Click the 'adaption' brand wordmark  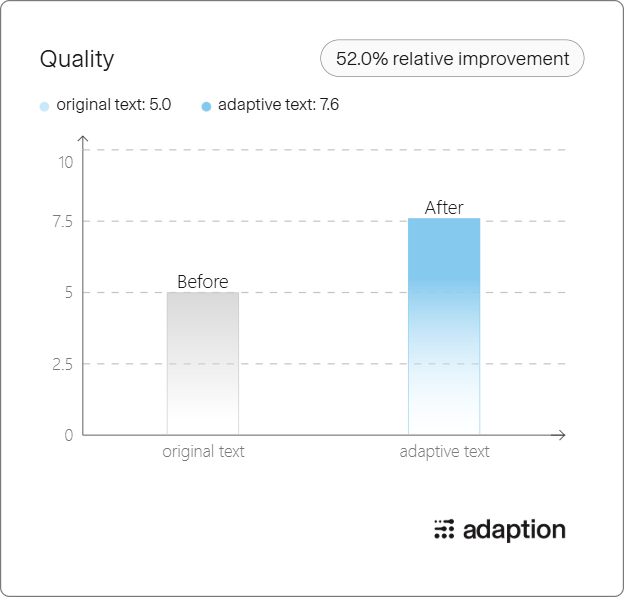tap(514, 530)
